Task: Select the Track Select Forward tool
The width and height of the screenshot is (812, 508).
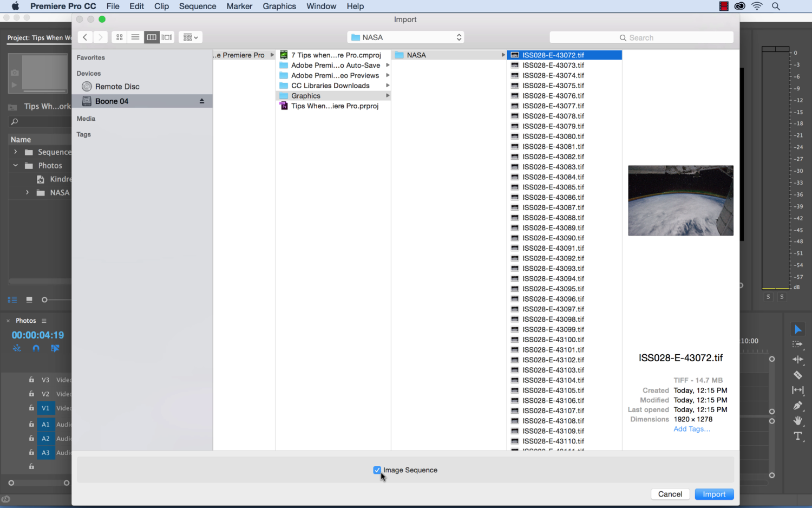Action: 798,344
